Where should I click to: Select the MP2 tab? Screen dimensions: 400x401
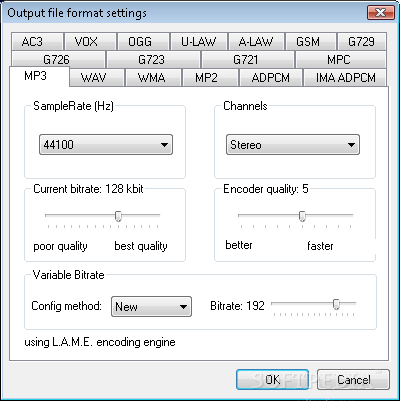click(210, 78)
